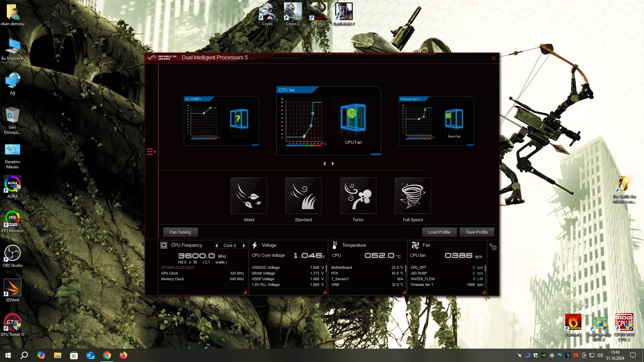Screen dimensions: 644x362
Task: Select the Chassis fan 1 curve card
Action: tap(436, 121)
